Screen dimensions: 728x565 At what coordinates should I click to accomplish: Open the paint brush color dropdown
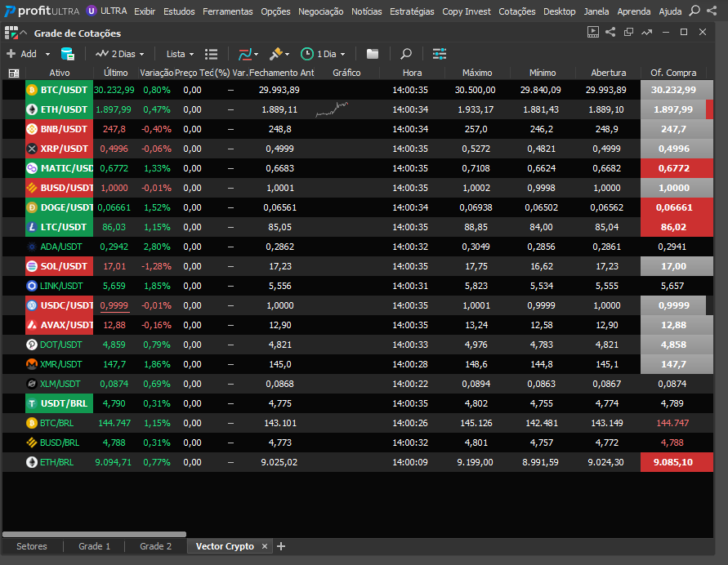[279, 54]
